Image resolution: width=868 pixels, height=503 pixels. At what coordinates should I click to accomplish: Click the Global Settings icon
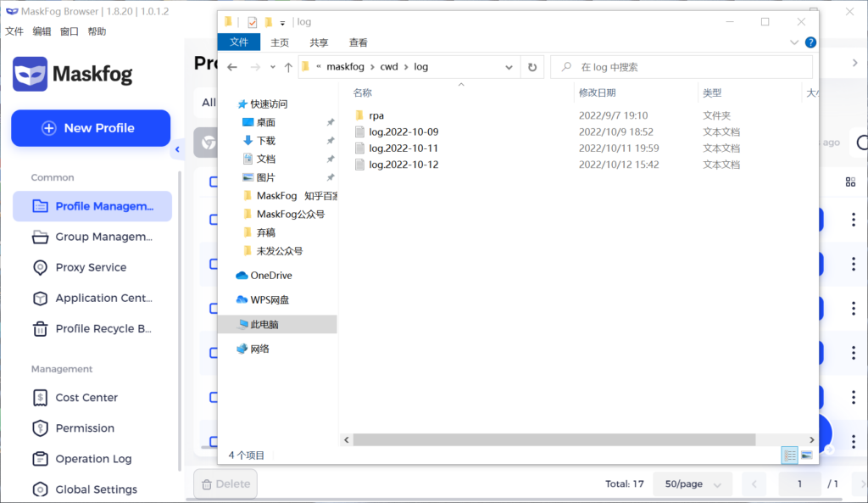click(x=40, y=489)
